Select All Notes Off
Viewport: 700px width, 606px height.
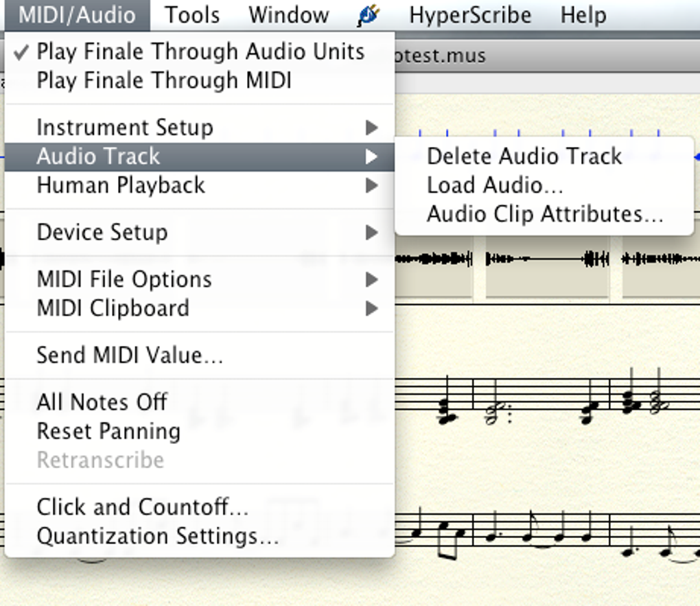200,402
